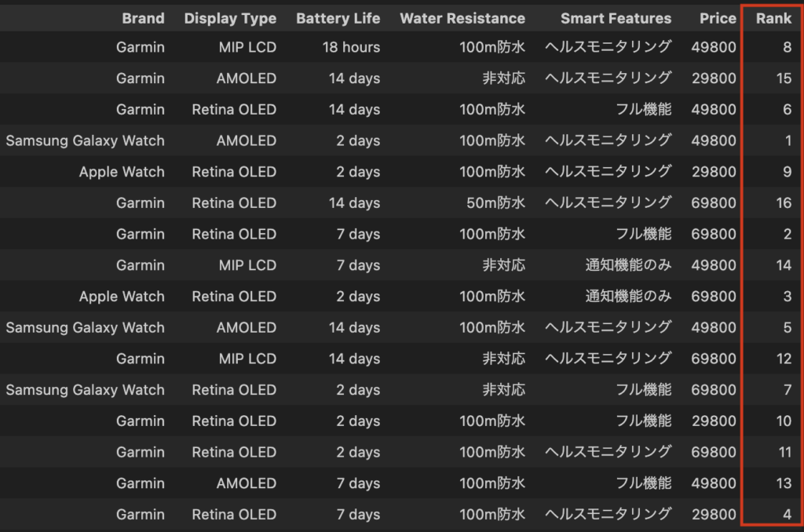The image size is (804, 532).
Task: Click 'MIP LCD' in the rank 12 row
Action: click(247, 359)
